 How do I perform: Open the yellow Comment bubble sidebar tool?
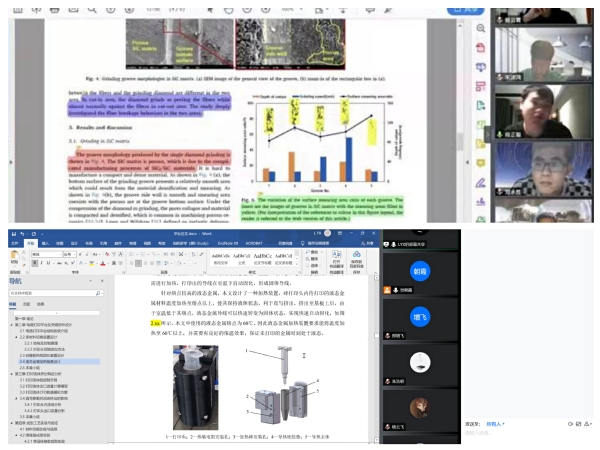(x=481, y=163)
